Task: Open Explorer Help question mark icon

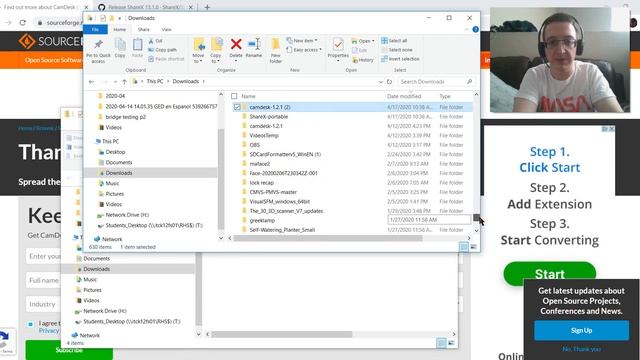Action: point(476,29)
